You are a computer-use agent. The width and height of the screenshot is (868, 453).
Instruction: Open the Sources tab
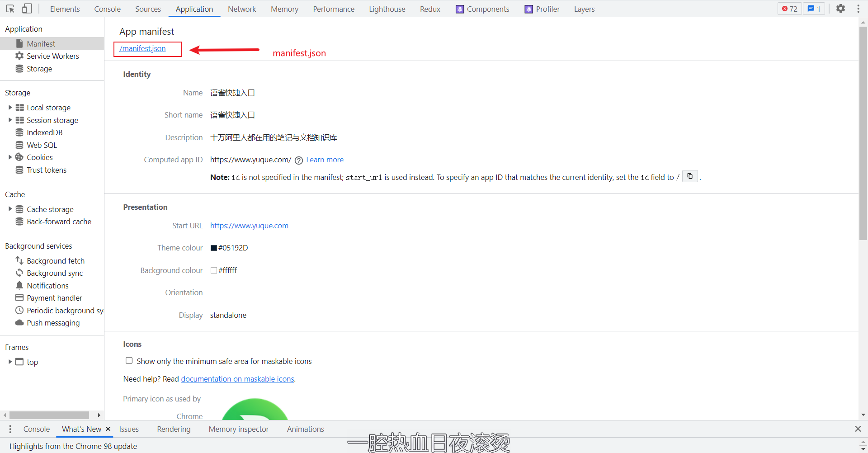click(x=148, y=9)
